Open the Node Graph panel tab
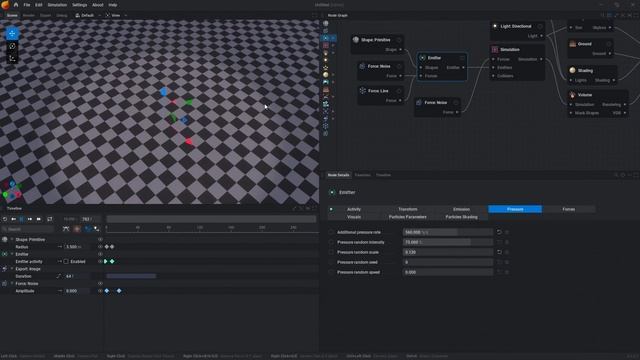640x360 pixels. (338, 15)
